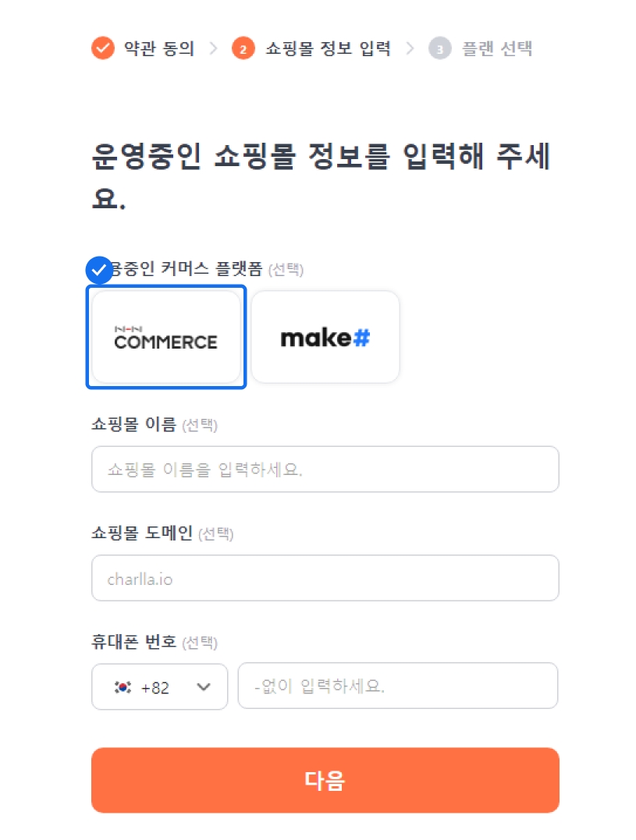
Task: Click the make# logo
Action: pyautogui.click(x=325, y=338)
